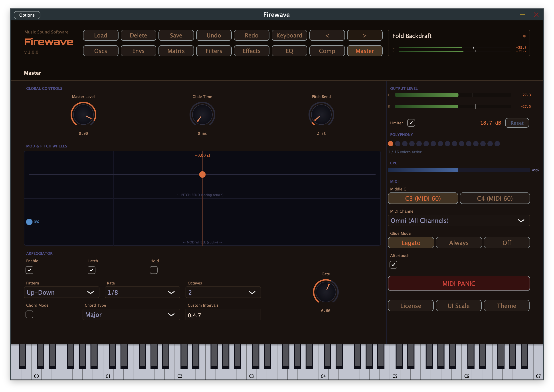The height and width of the screenshot is (392, 554).
Task: Click the next preset arrow button
Action: click(365, 35)
